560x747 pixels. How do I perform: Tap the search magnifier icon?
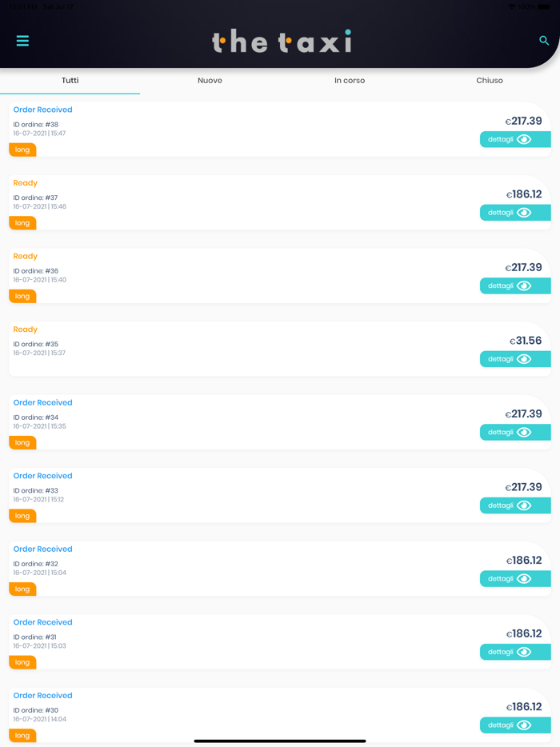point(544,41)
